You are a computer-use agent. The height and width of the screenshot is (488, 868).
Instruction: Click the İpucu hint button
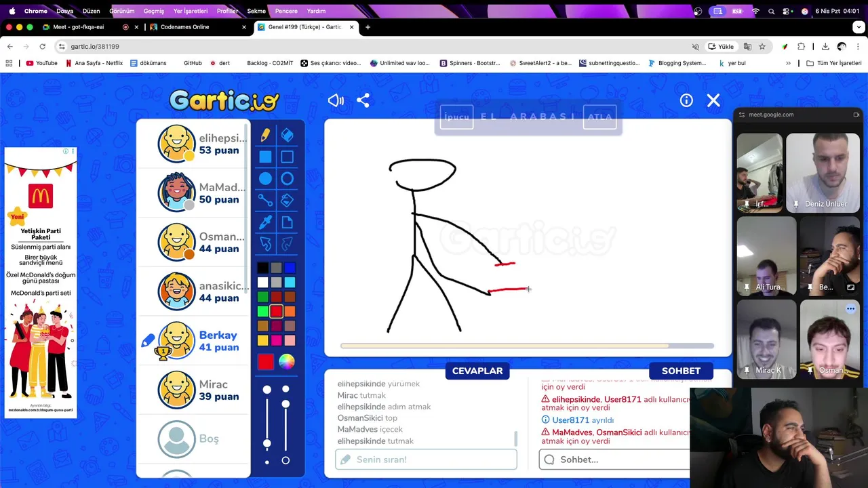click(x=456, y=117)
